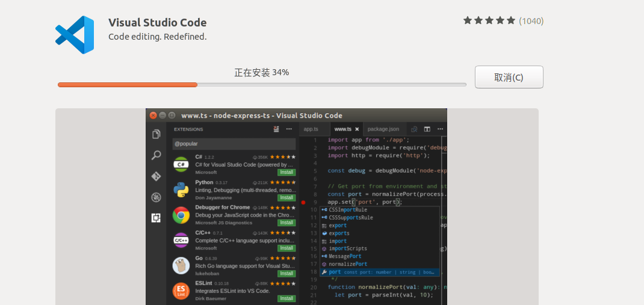
Task: Open the Extensions panel more actions ellipsis
Action: point(289,129)
